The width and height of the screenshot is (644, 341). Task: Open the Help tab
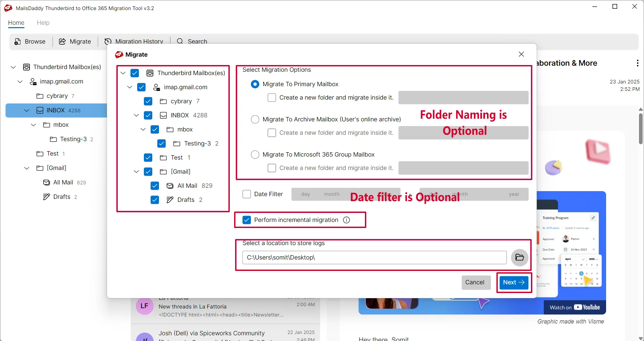pyautogui.click(x=43, y=23)
